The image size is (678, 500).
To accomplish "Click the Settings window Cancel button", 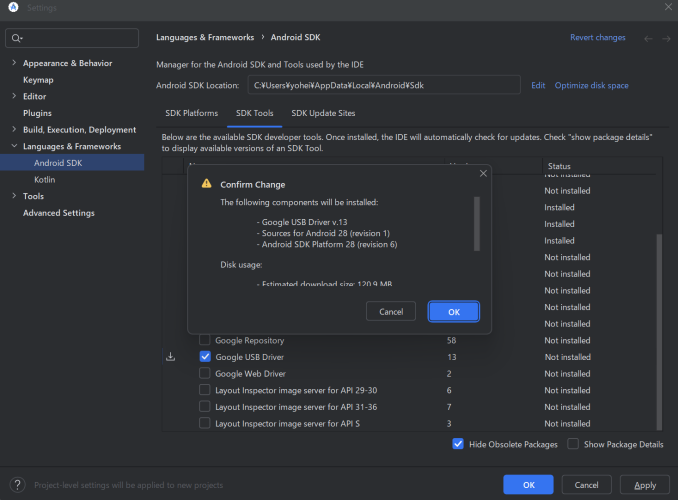I will pos(586,485).
